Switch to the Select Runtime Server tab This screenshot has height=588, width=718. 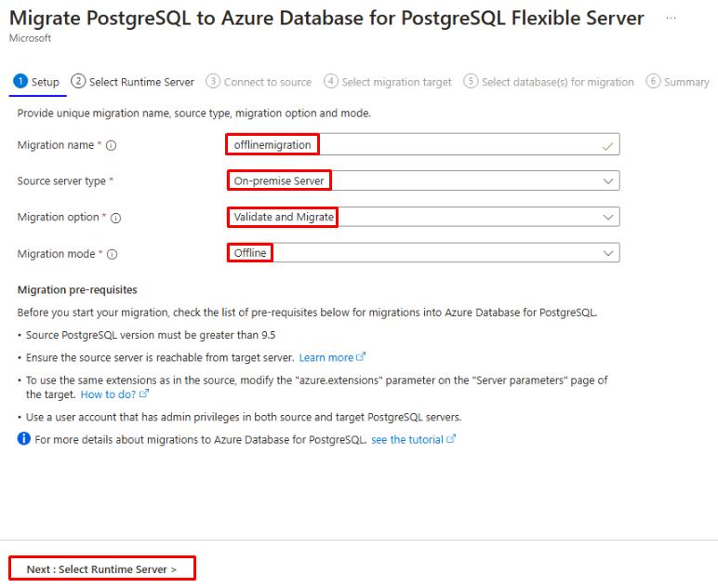click(x=133, y=83)
